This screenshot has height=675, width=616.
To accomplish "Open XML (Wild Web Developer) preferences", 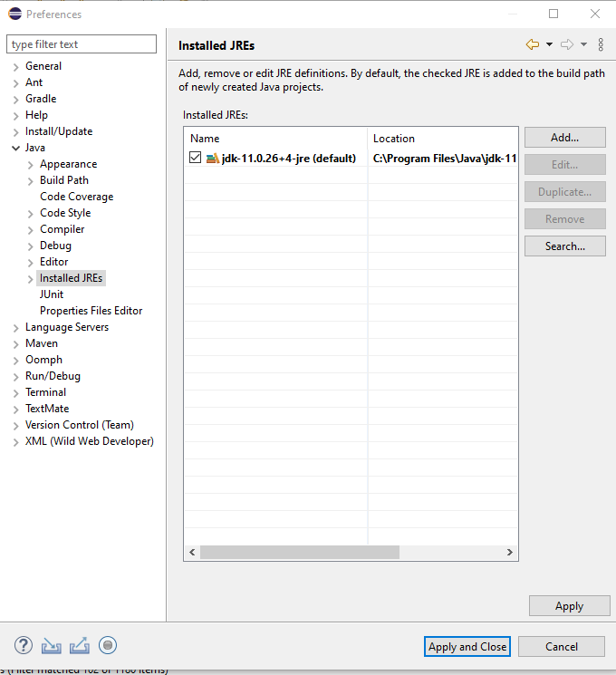I will (x=89, y=441).
